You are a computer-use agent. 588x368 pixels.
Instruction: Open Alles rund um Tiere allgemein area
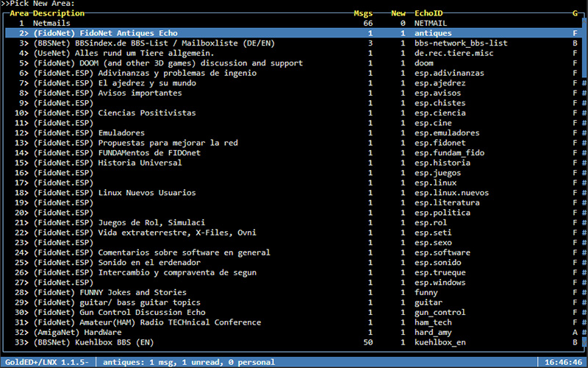pyautogui.click(x=293, y=53)
